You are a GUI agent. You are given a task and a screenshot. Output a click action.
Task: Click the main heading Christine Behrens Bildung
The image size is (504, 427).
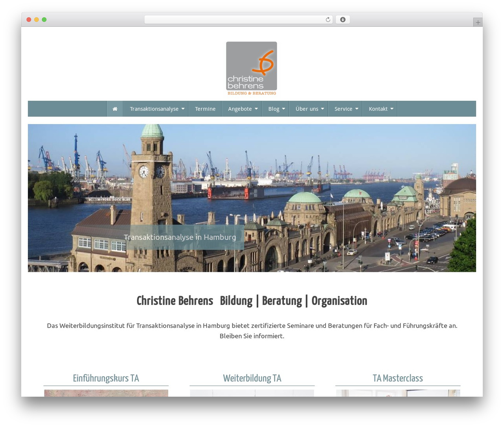click(252, 301)
